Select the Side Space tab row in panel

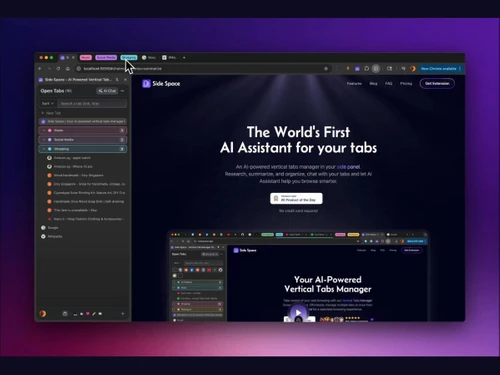pyautogui.click(x=83, y=121)
